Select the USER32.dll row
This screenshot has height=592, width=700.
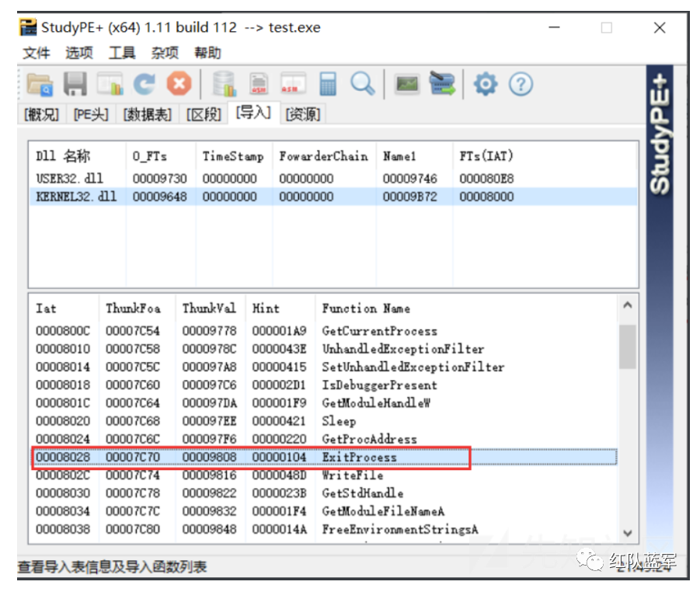coord(333,179)
